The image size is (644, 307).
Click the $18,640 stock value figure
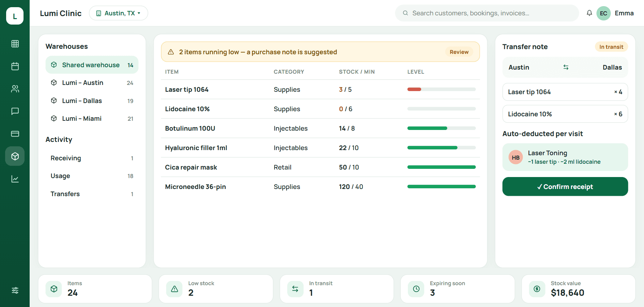[567, 293]
